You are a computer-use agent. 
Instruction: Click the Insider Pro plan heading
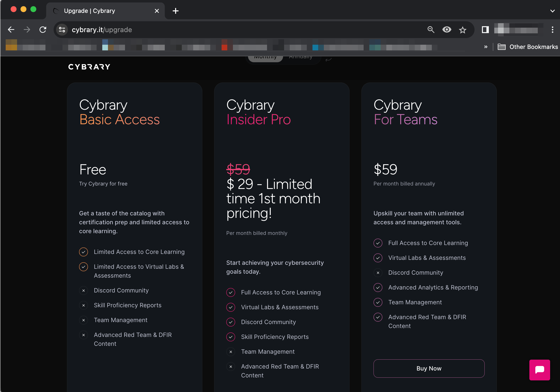tap(259, 112)
